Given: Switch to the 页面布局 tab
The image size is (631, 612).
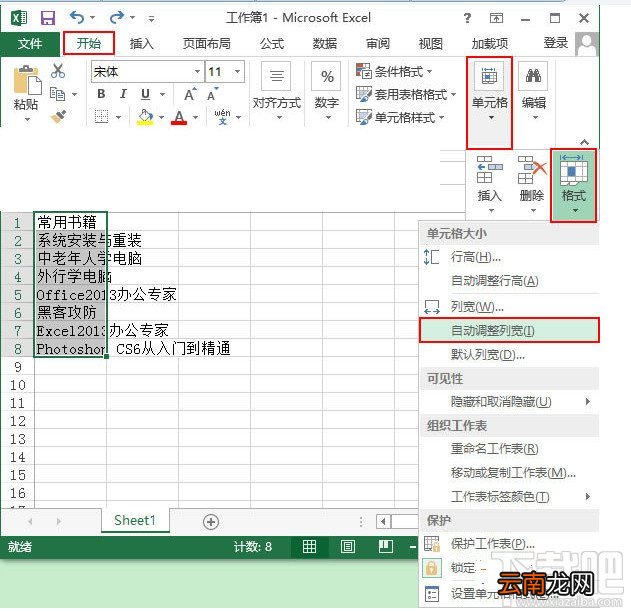Looking at the screenshot, I should (207, 43).
